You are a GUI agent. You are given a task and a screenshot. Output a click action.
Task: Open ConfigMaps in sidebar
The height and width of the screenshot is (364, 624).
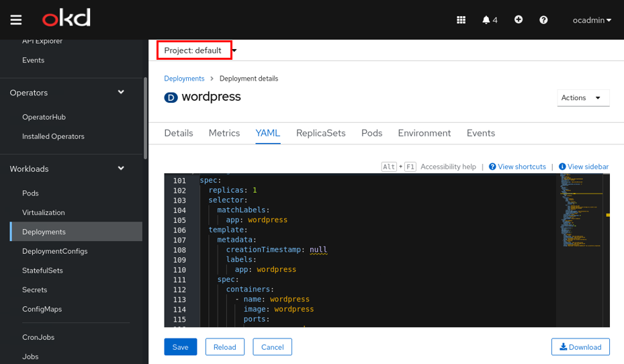click(x=42, y=309)
